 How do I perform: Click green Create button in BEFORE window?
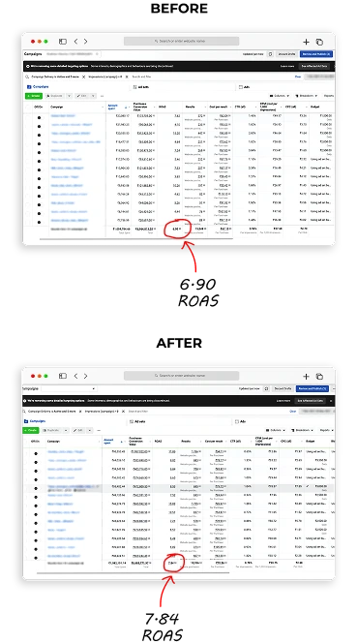[34, 96]
